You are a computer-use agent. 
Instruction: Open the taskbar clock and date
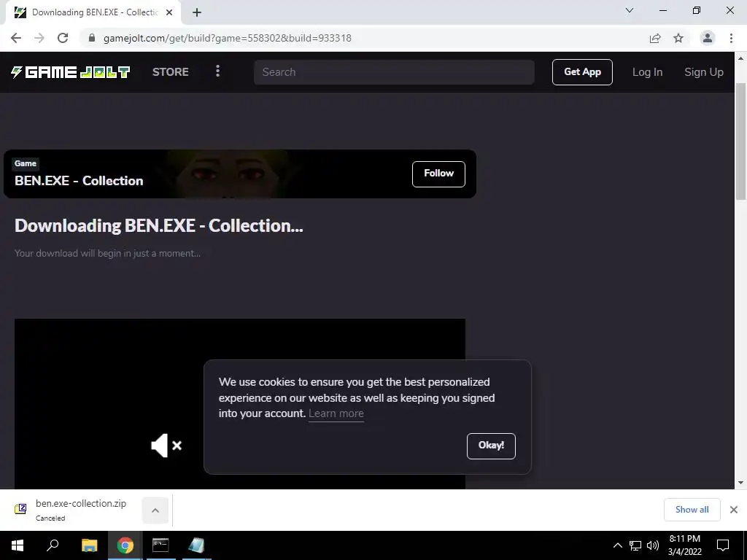[x=684, y=545]
